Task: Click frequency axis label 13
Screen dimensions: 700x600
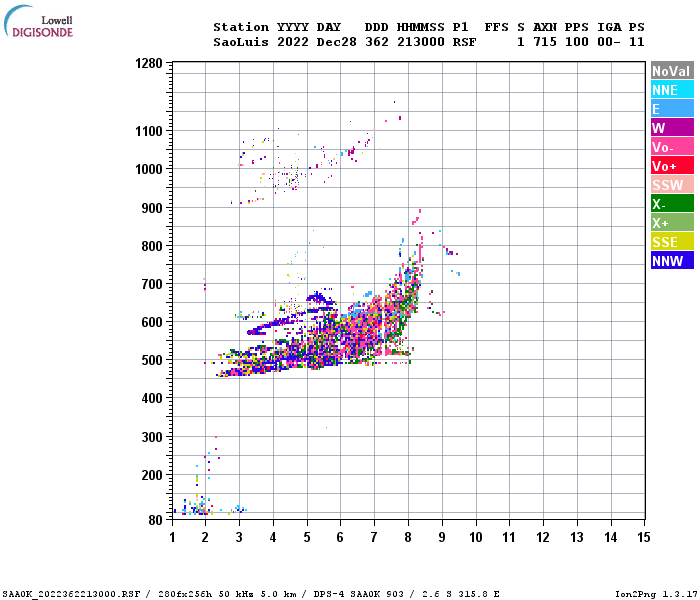Action: (577, 537)
